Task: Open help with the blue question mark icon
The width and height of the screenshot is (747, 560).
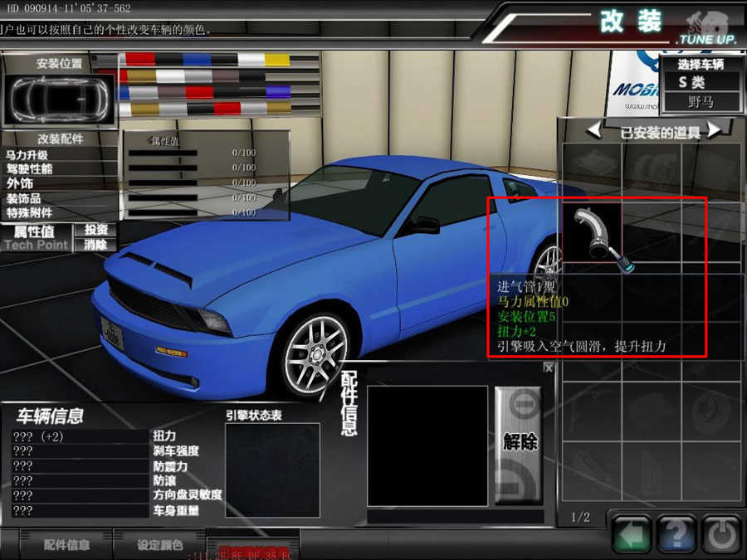Action: (676, 535)
